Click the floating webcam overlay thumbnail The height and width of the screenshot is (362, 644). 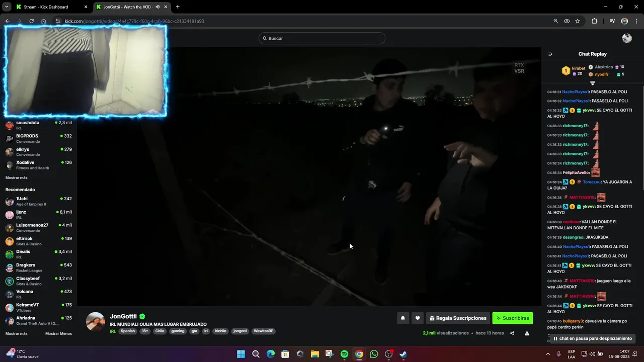(x=86, y=71)
